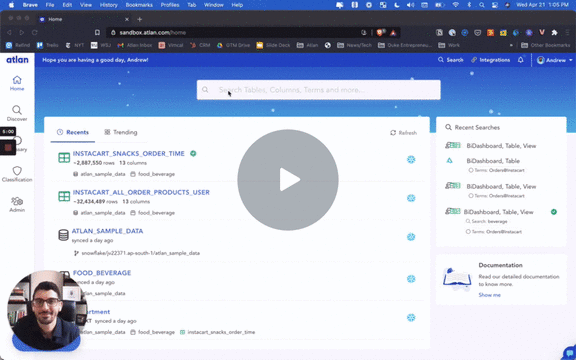Click the Snowflake icon beside INSTACART_SNACKS_ORDER_TIME
576x360 pixels.
pos(411,159)
